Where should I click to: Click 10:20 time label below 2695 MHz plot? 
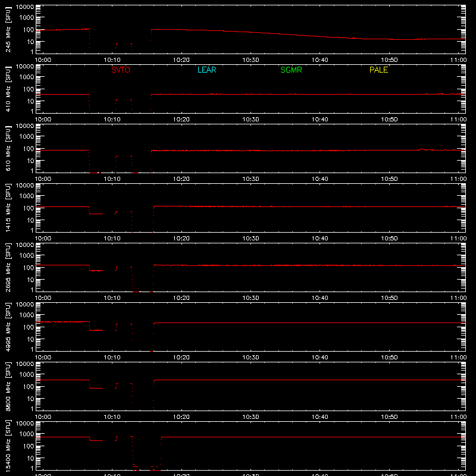click(181, 298)
